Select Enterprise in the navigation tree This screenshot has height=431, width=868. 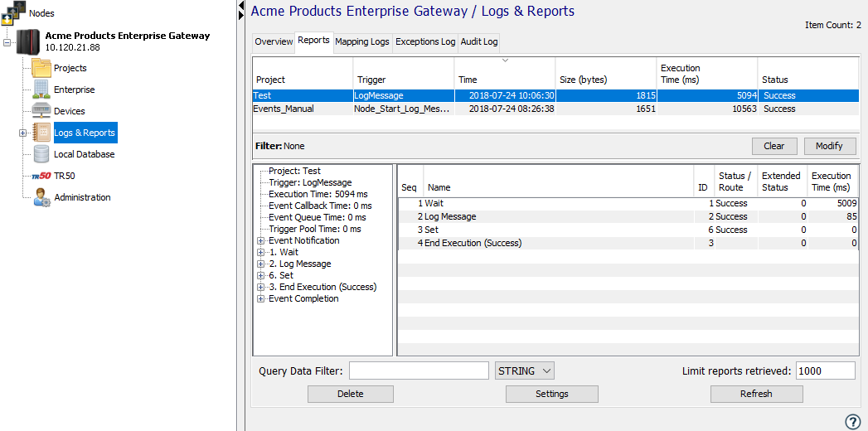tap(74, 90)
